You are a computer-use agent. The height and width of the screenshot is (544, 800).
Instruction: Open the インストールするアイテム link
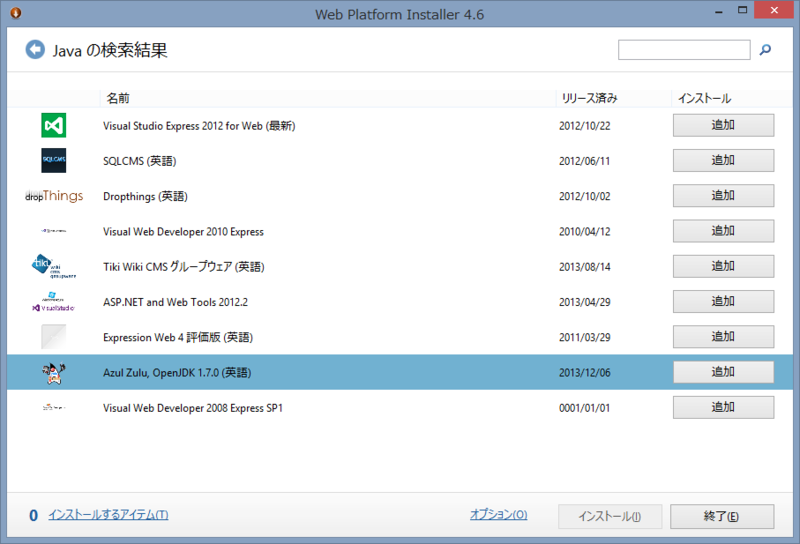[x=108, y=515]
